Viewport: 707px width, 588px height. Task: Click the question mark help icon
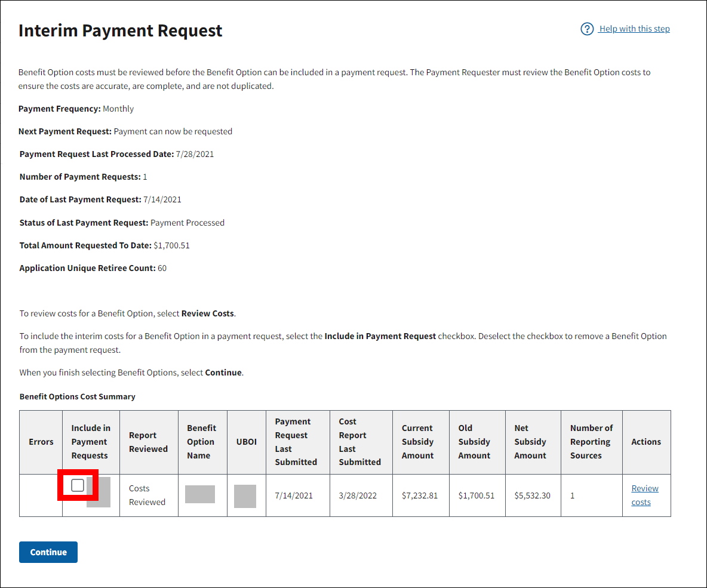coord(587,29)
